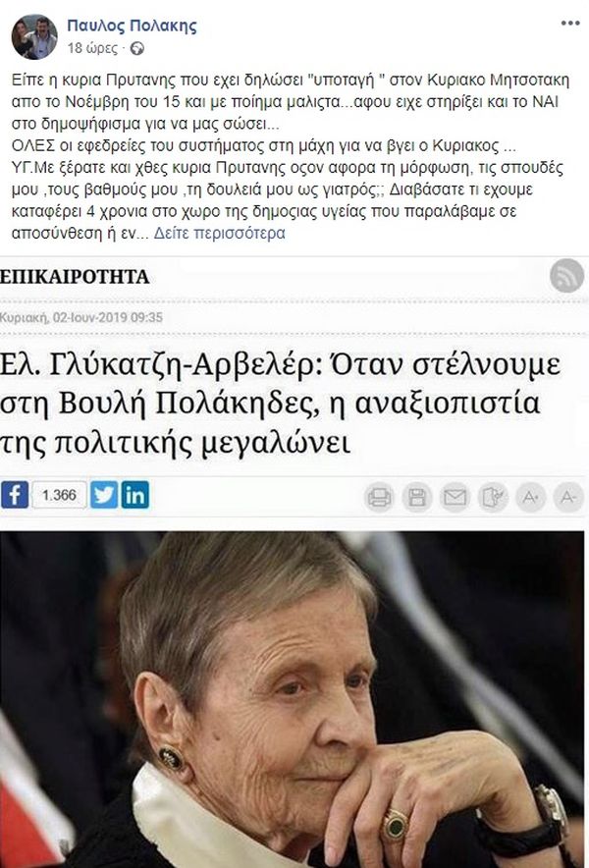Viewport: 589px width, 868px height.
Task: Email the article via the envelope icon
Action: click(455, 497)
